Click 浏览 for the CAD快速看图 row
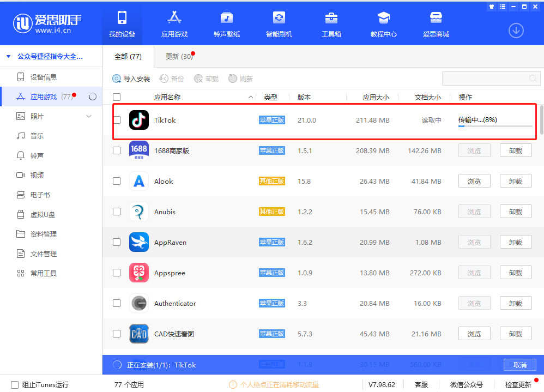The height and width of the screenshot is (392, 544). [x=474, y=334]
